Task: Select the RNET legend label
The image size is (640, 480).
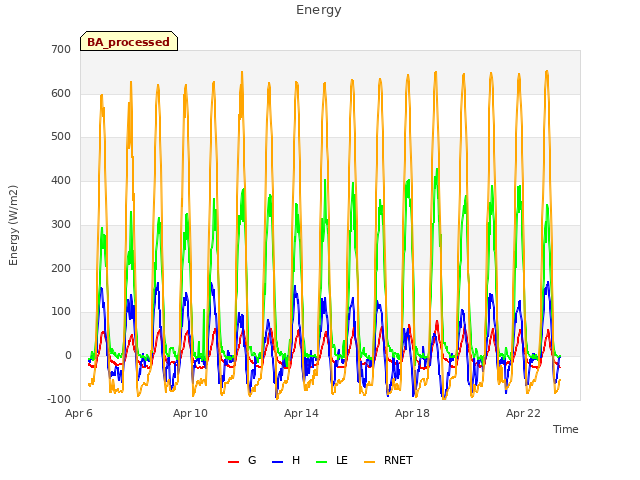Action: [x=398, y=460]
